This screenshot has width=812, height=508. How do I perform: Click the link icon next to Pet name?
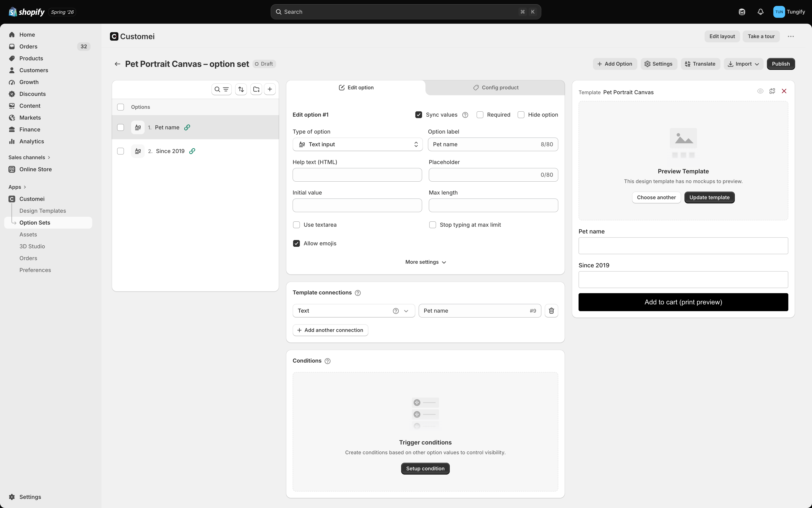[x=187, y=127]
